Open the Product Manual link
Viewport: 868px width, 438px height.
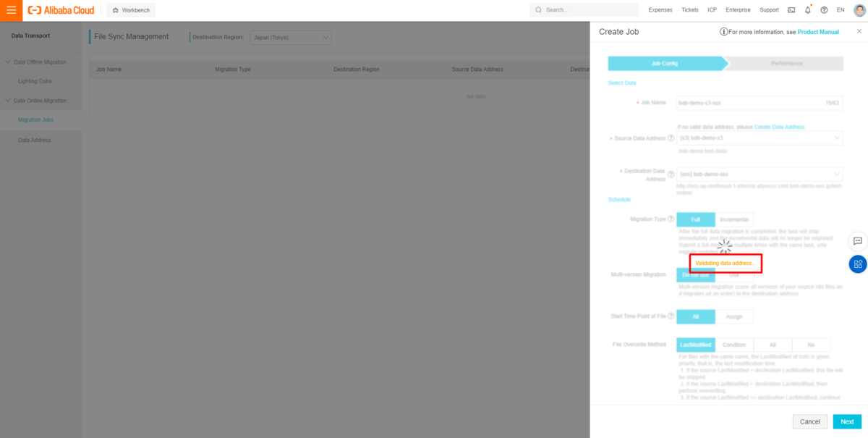[x=818, y=32]
